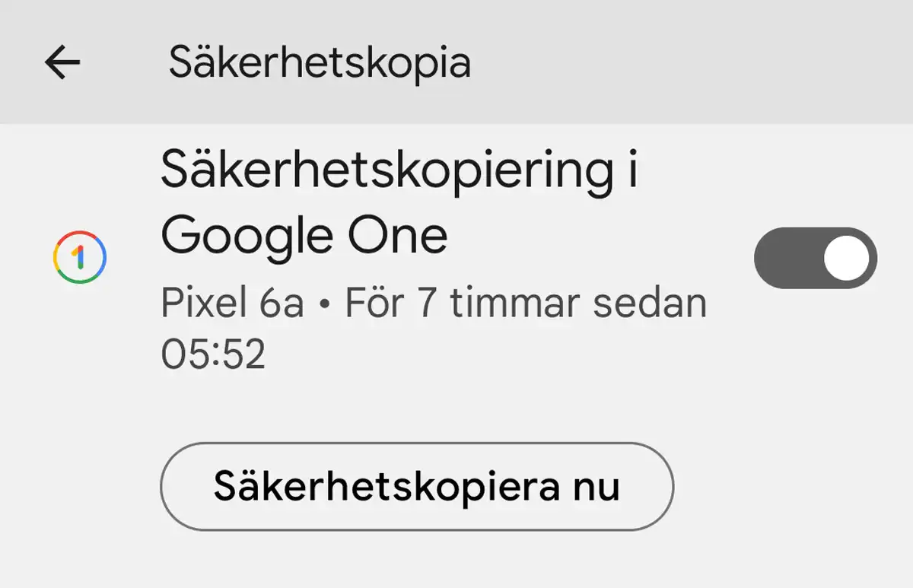Click the "Säkerhetskopiering i" heading line
The image size is (913, 588).
(x=399, y=172)
